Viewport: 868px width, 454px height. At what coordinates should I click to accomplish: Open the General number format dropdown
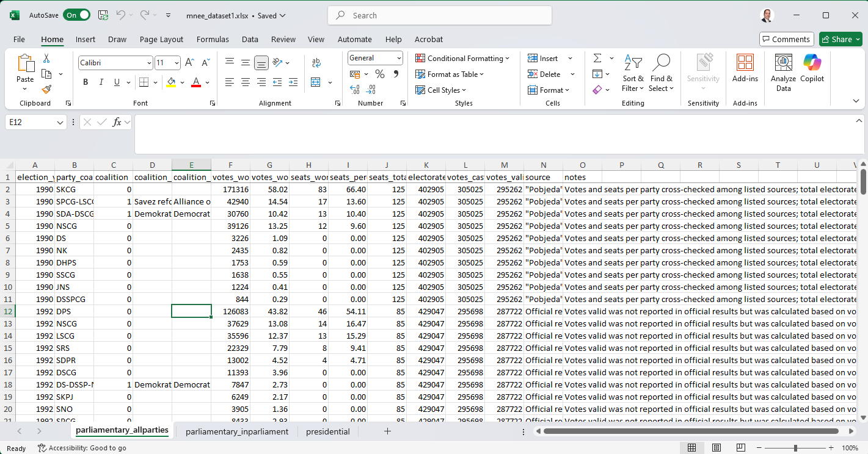point(399,58)
